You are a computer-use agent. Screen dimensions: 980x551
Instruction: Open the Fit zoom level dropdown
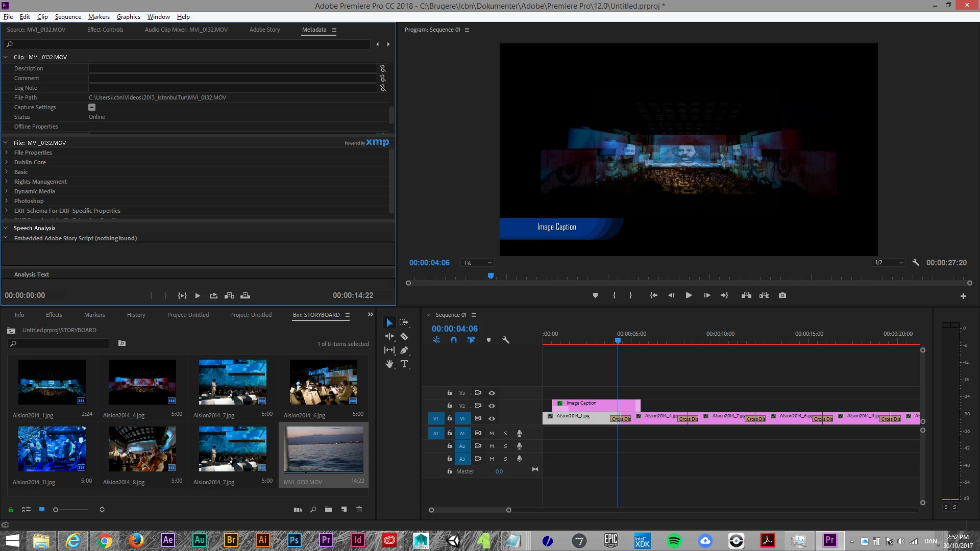click(x=478, y=263)
